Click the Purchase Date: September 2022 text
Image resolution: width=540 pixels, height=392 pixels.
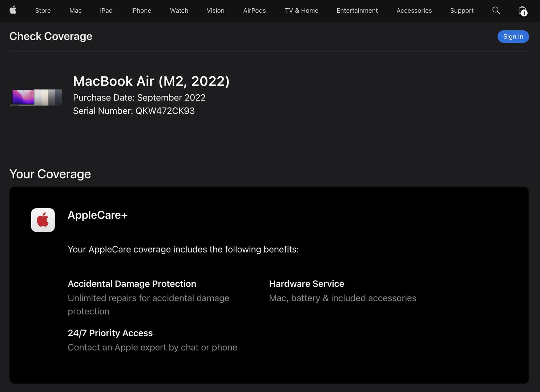pos(139,98)
